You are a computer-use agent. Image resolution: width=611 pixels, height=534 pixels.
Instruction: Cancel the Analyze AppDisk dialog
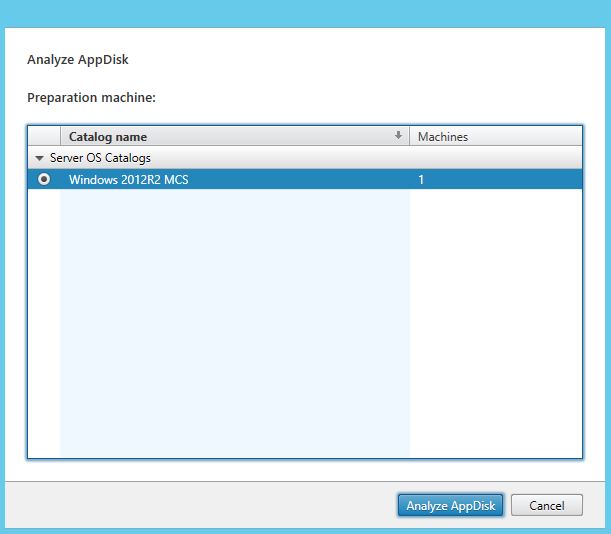point(546,506)
